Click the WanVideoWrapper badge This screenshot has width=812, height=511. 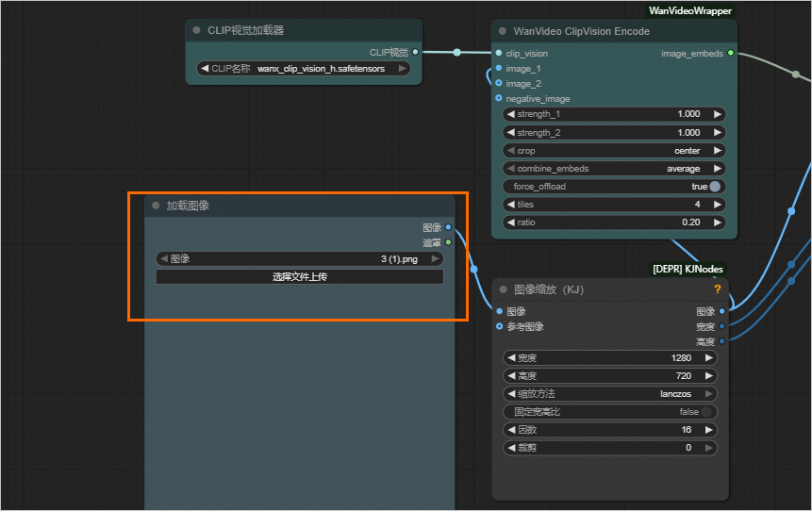click(690, 10)
